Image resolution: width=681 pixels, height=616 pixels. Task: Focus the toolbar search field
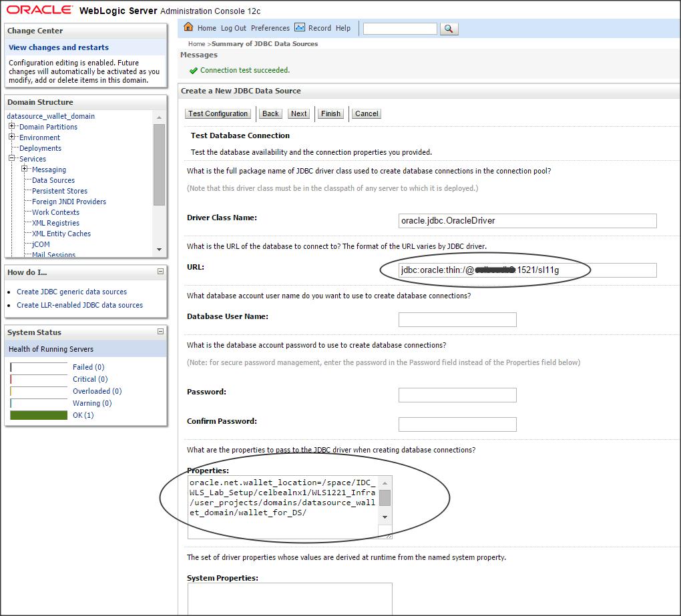399,29
